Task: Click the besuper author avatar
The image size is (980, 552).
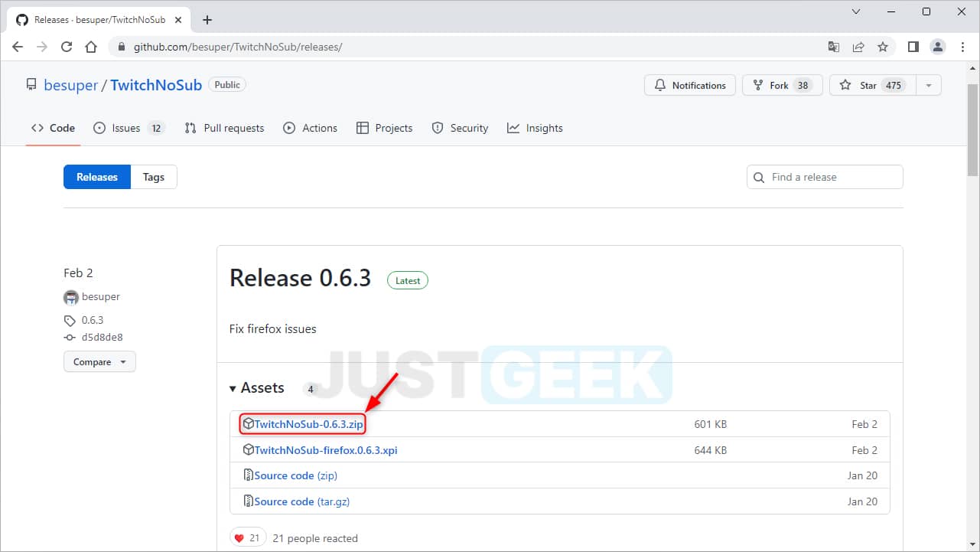Action: point(70,297)
